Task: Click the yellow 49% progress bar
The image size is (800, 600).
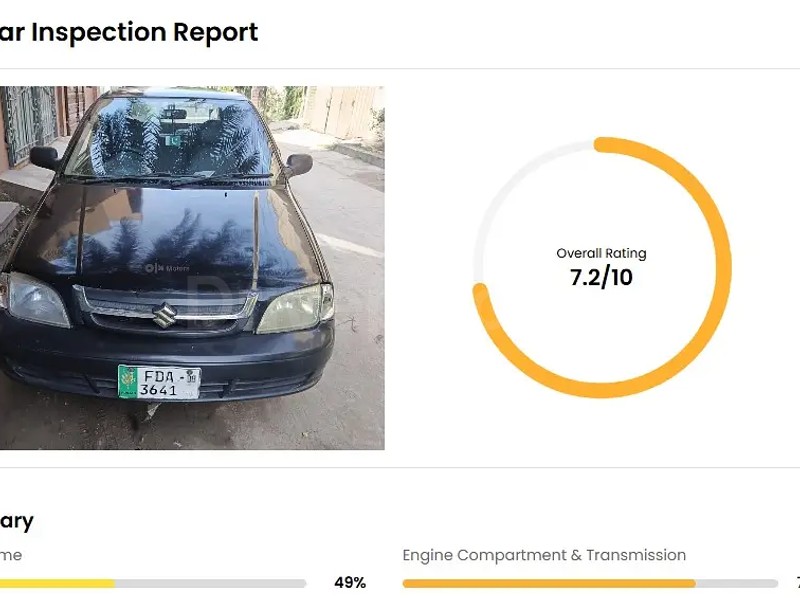Action: (57, 583)
